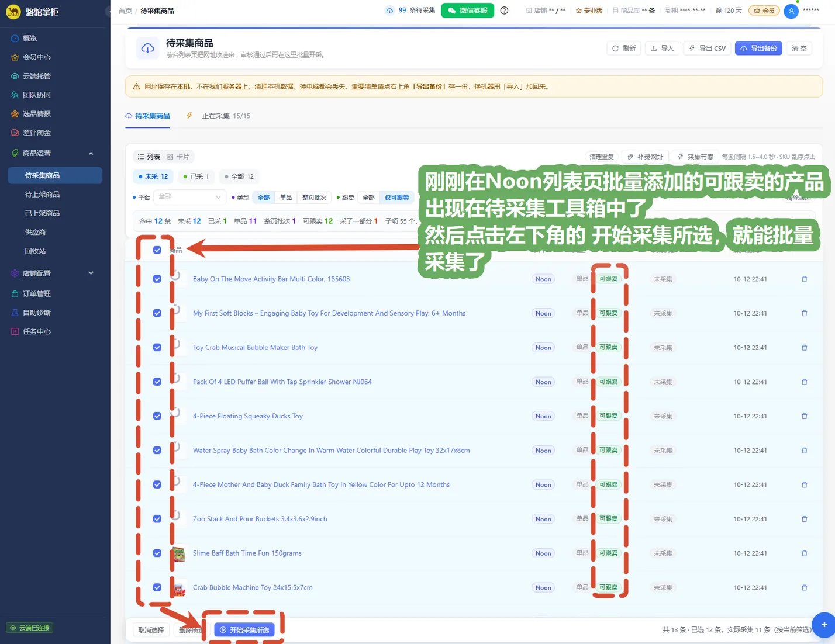Image resolution: width=835 pixels, height=644 pixels.
Task: Select 整页批次 type filter
Action: click(314, 198)
